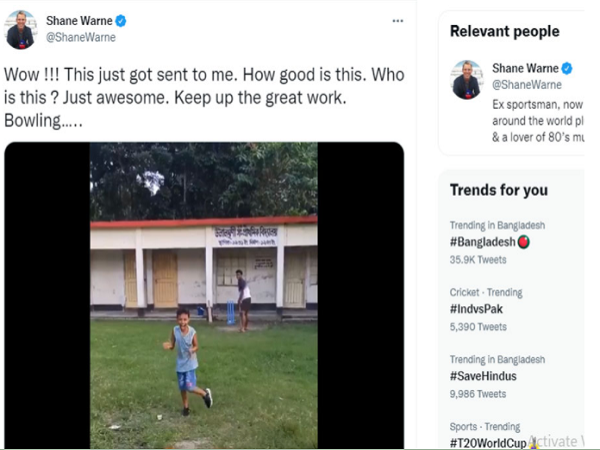The height and width of the screenshot is (450, 600).
Task: Click Shane Warne name in Relevant people
Action: [x=524, y=68]
